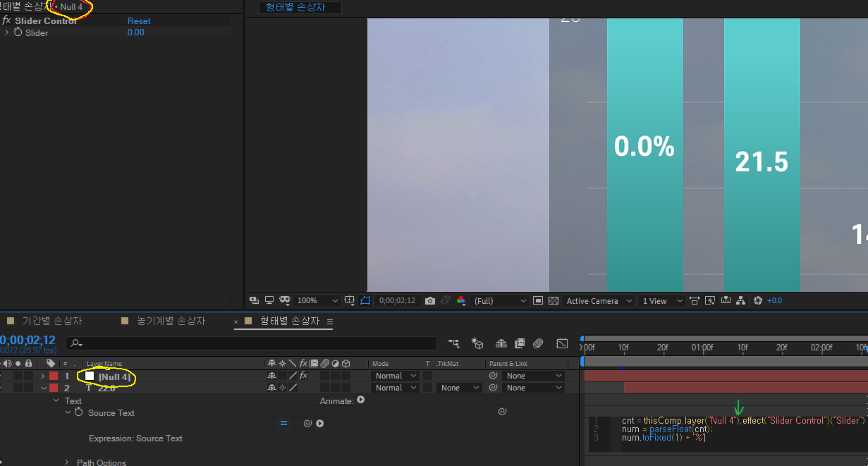
Task: Open the Animate text menu button
Action: 361,400
